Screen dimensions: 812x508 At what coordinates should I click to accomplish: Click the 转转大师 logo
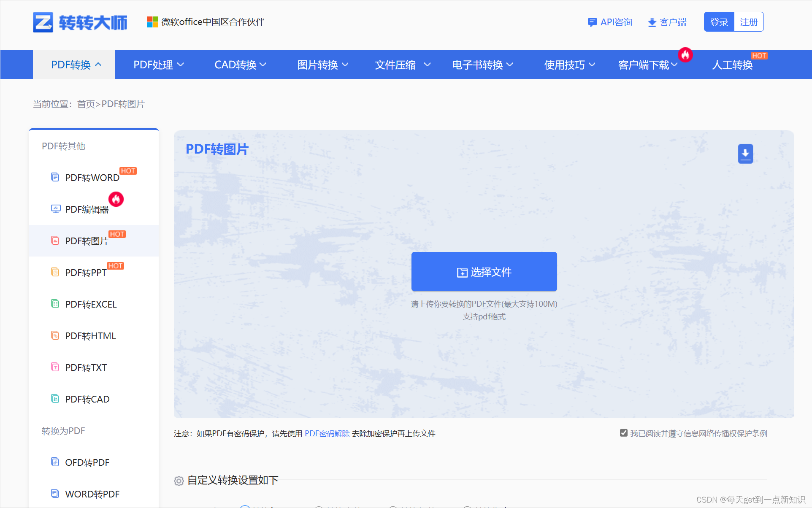tap(80, 22)
